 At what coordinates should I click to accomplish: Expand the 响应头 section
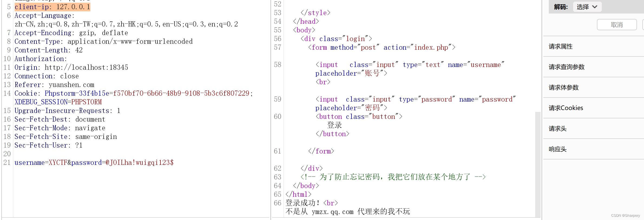pos(593,149)
